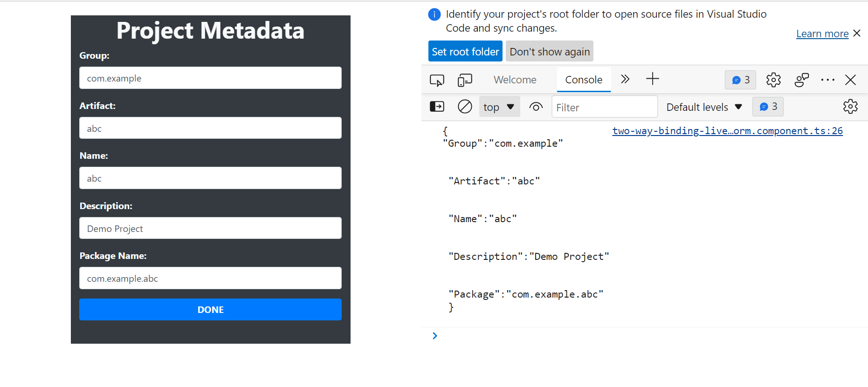The width and height of the screenshot is (868, 387).
Task: Focus the Group input field
Action: [210, 78]
